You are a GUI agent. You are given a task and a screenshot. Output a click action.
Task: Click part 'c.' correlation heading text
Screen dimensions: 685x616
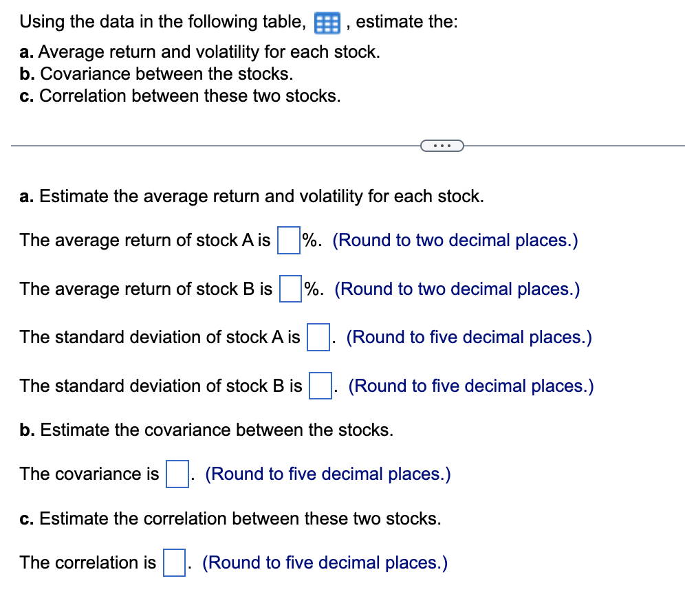pyautogui.click(x=232, y=518)
